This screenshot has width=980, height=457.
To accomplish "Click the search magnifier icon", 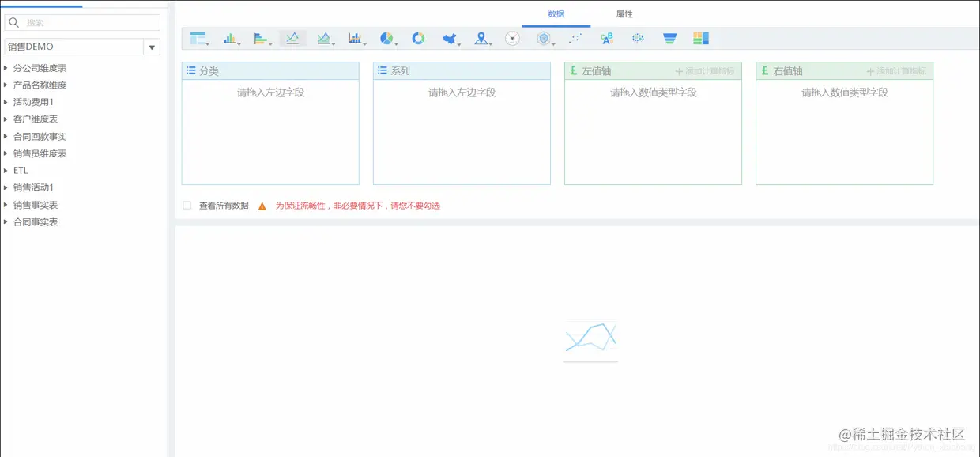I will pos(14,23).
